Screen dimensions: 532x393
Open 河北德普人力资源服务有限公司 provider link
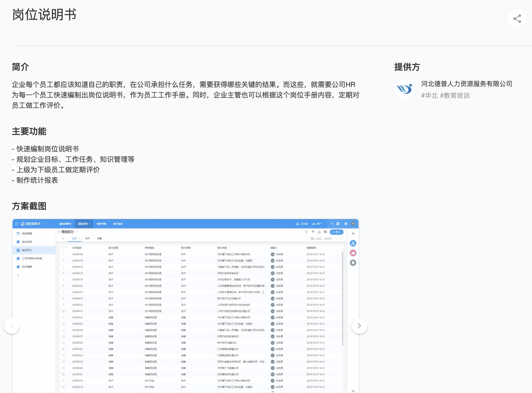pyautogui.click(x=466, y=84)
